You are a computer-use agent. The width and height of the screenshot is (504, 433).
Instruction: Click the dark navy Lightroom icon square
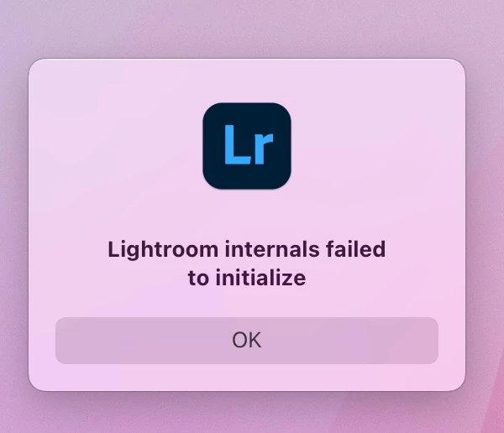(247, 146)
